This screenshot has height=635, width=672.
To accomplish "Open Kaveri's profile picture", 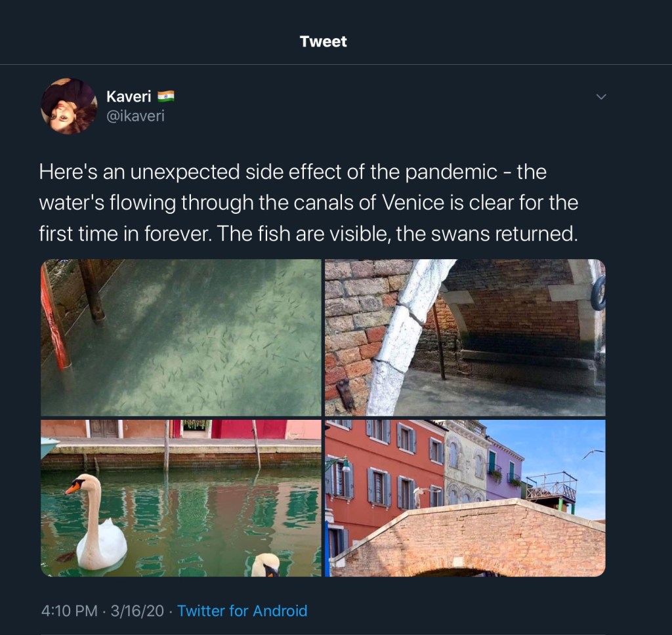I will (69, 106).
